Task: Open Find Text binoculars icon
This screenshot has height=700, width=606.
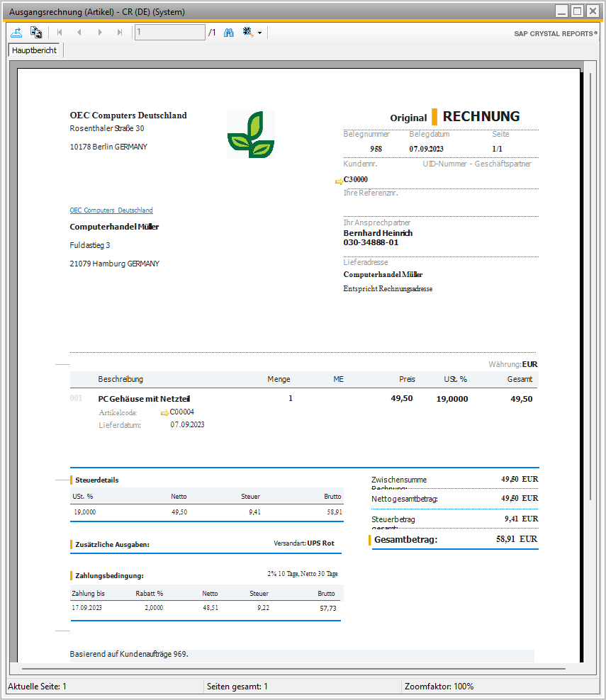Action: (x=229, y=33)
